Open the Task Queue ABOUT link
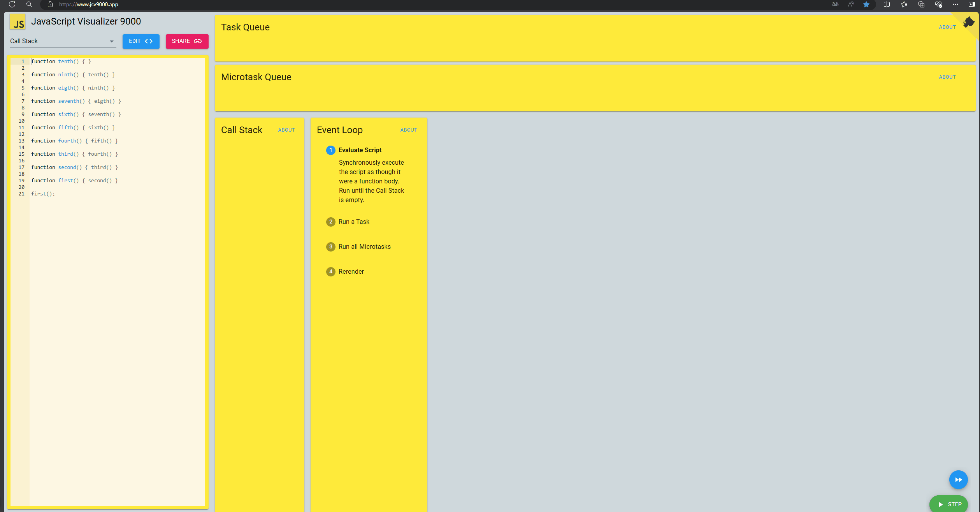 point(947,27)
